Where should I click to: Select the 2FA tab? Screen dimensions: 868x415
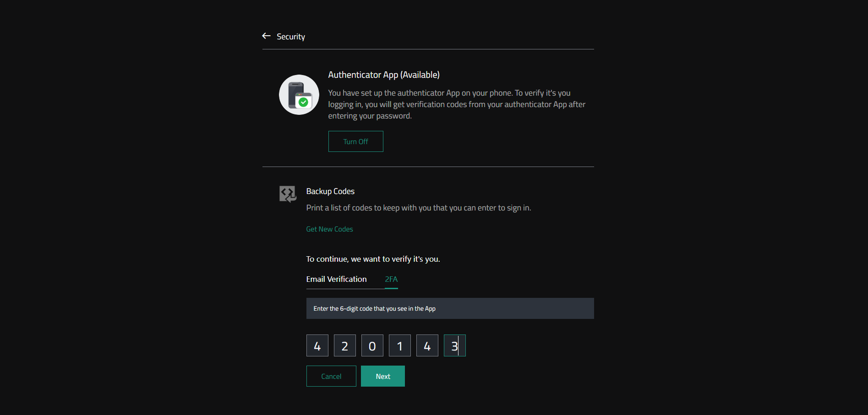pos(391,279)
